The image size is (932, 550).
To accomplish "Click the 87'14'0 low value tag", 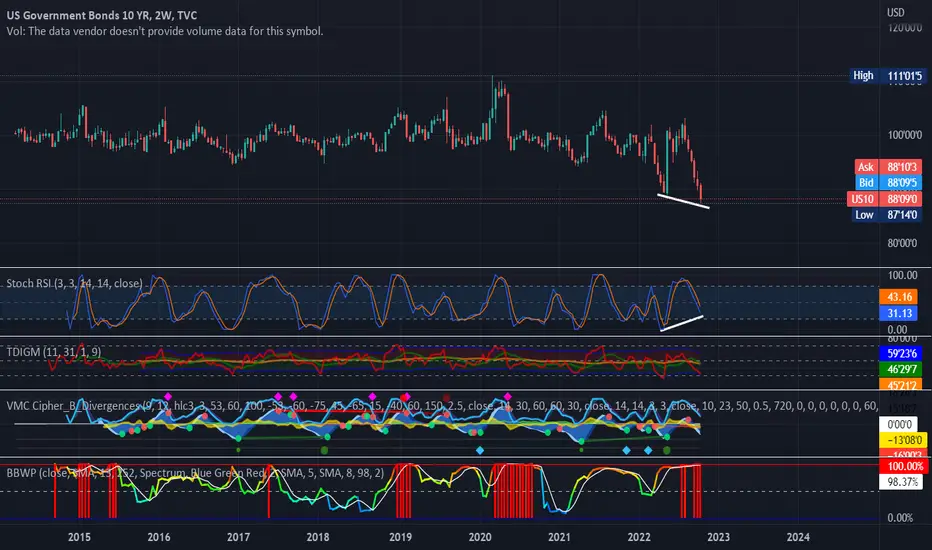I will tap(901, 215).
